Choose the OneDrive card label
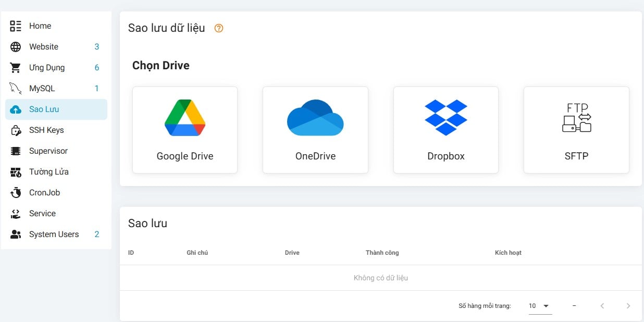The height and width of the screenshot is (322, 644). (x=315, y=156)
